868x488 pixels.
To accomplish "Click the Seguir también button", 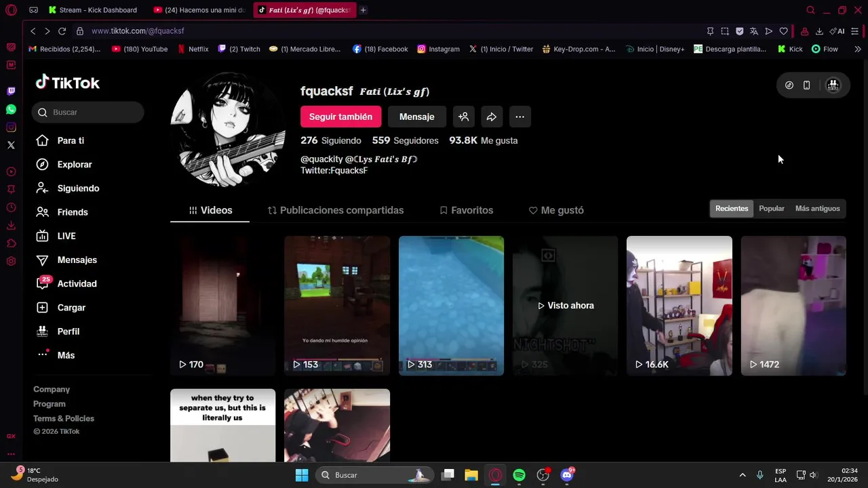I will [340, 117].
